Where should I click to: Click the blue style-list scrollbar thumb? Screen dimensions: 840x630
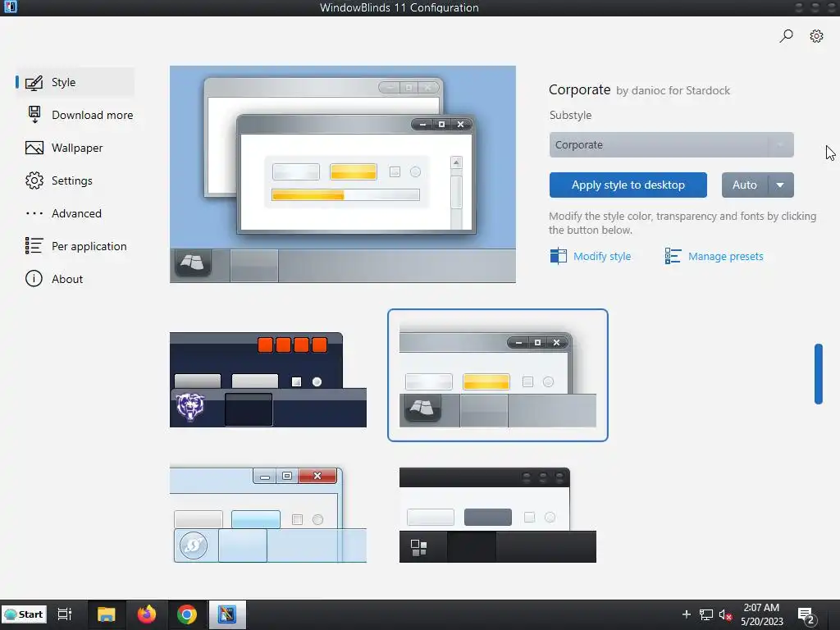818,373
